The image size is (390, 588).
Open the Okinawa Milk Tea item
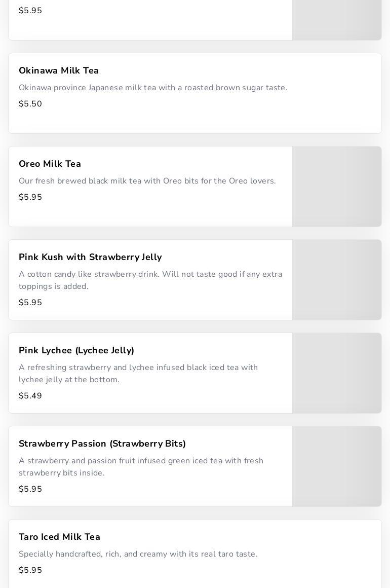[59, 70]
